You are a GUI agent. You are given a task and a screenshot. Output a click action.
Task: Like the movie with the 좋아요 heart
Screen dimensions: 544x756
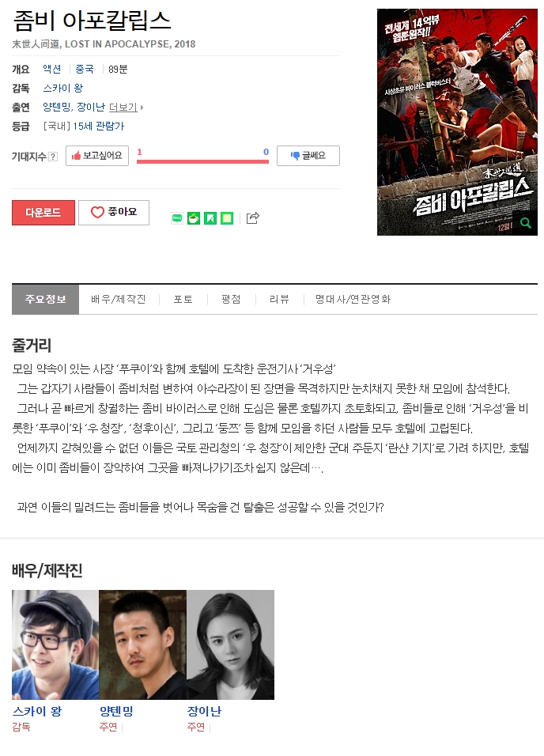click(114, 212)
